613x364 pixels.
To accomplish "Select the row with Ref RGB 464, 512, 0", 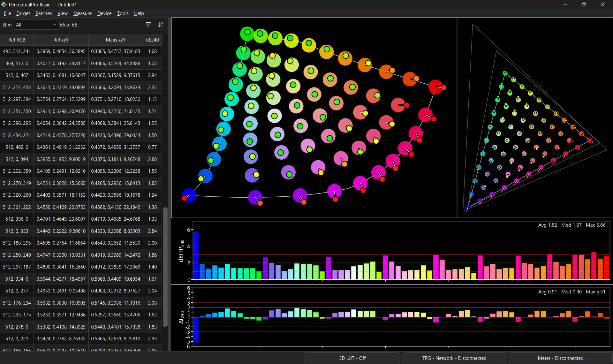I will click(x=81, y=63).
